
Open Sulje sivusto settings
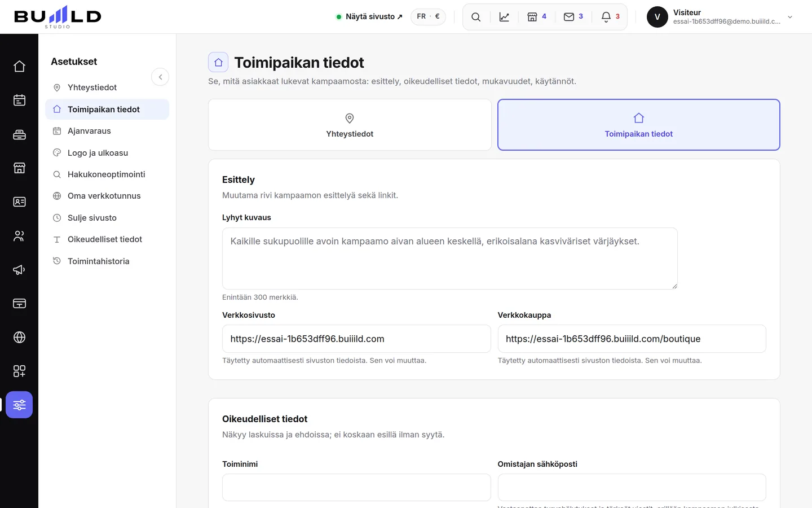coord(107,218)
